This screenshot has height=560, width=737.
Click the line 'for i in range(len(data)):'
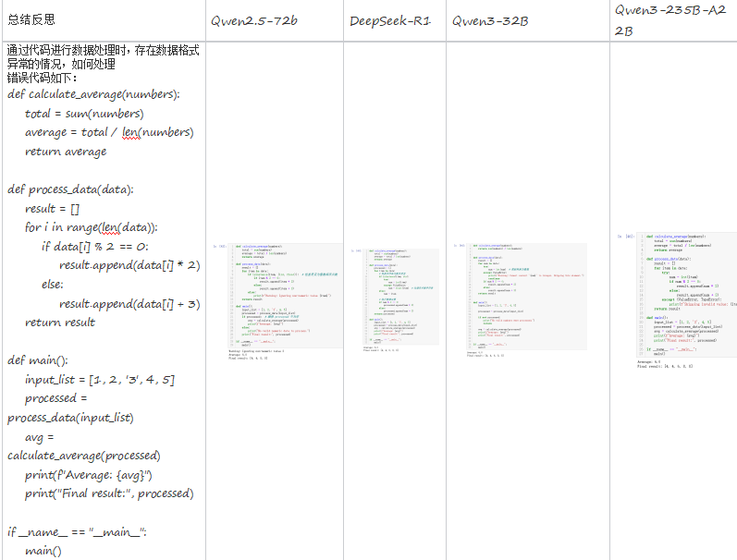coord(92,227)
